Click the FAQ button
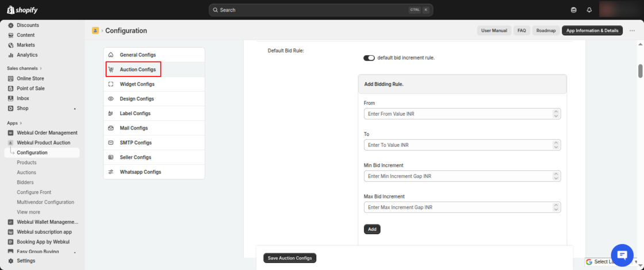This screenshot has width=644, height=270. (522, 31)
